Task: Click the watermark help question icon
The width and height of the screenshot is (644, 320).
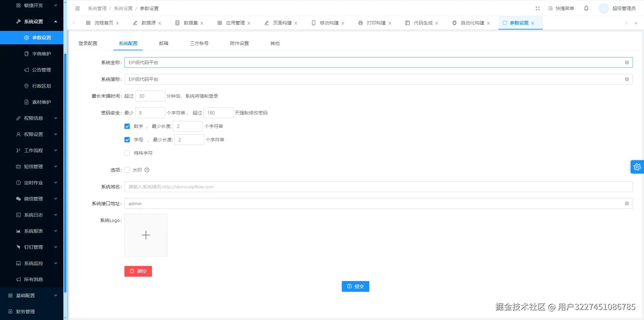Action: [x=147, y=170]
